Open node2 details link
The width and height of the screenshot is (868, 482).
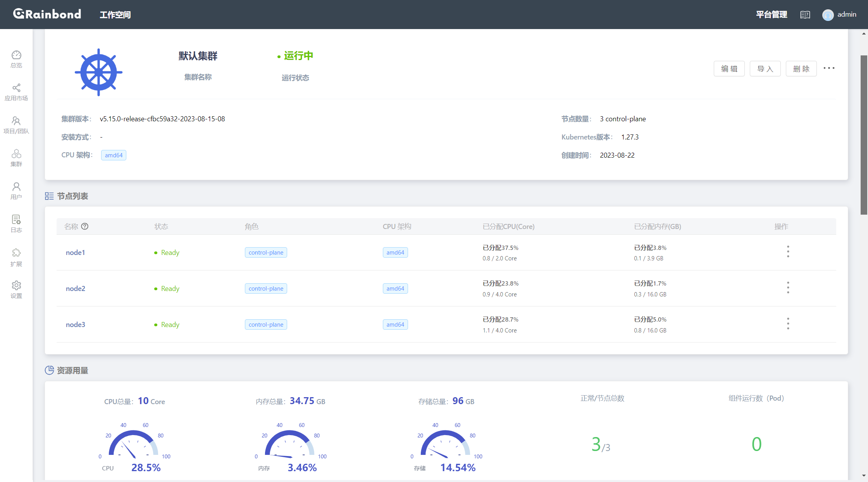tap(75, 288)
